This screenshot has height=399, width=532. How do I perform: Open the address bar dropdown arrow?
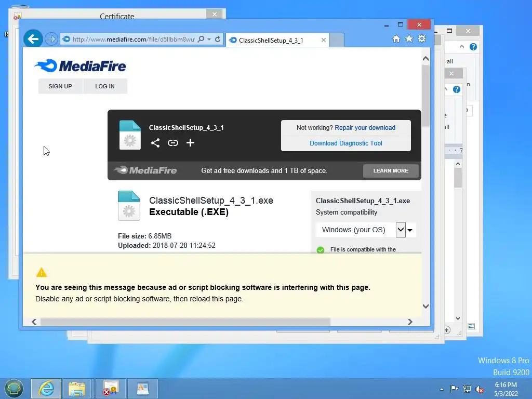pyautogui.click(x=209, y=39)
